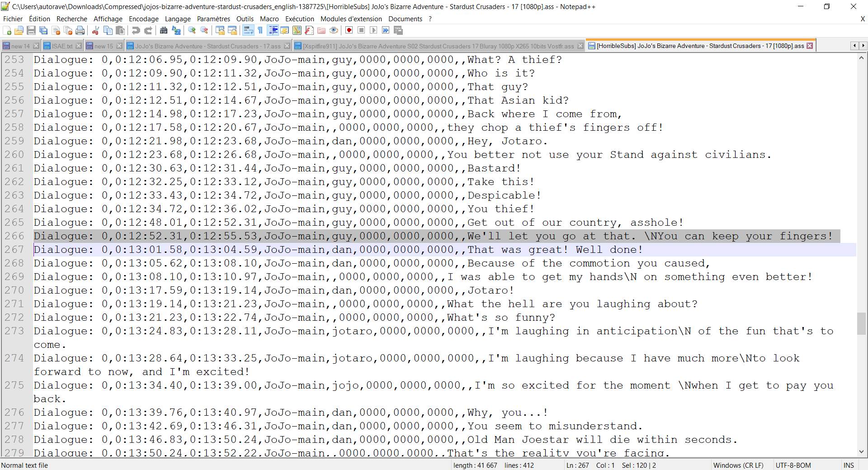This screenshot has width=868, height=470.
Task: Toggle file monitoring with the eye icon
Action: point(334,30)
